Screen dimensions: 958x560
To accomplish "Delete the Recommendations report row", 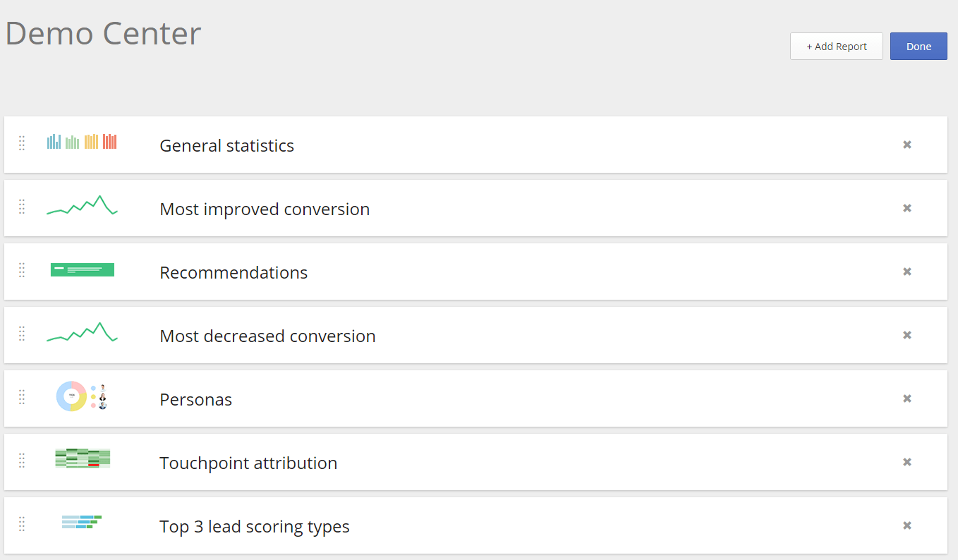I will (x=907, y=272).
